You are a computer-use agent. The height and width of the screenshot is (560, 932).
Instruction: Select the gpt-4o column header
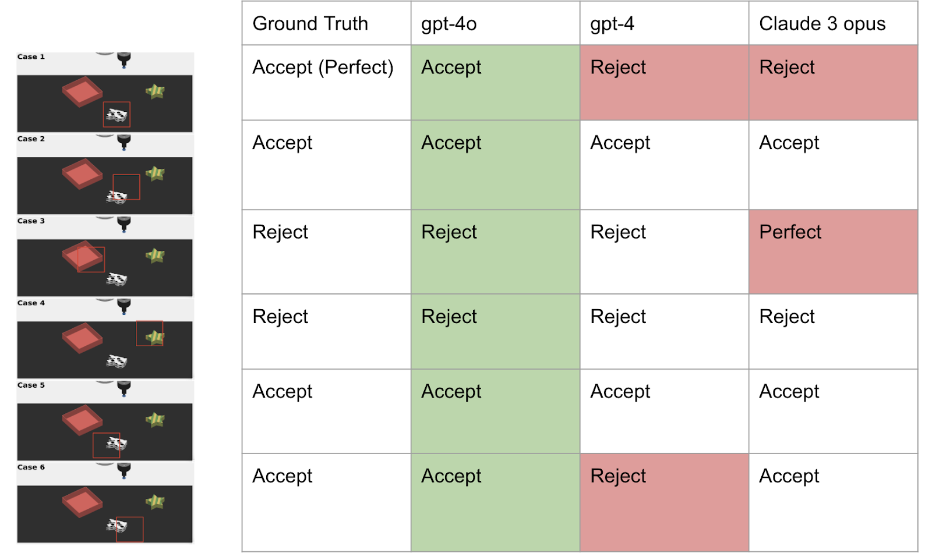(495, 23)
